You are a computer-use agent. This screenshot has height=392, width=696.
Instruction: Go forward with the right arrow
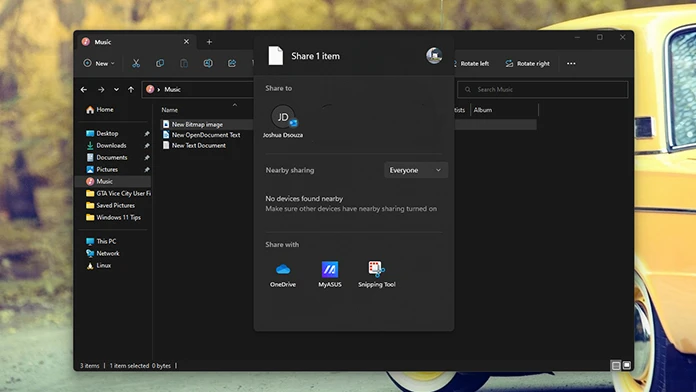point(101,90)
